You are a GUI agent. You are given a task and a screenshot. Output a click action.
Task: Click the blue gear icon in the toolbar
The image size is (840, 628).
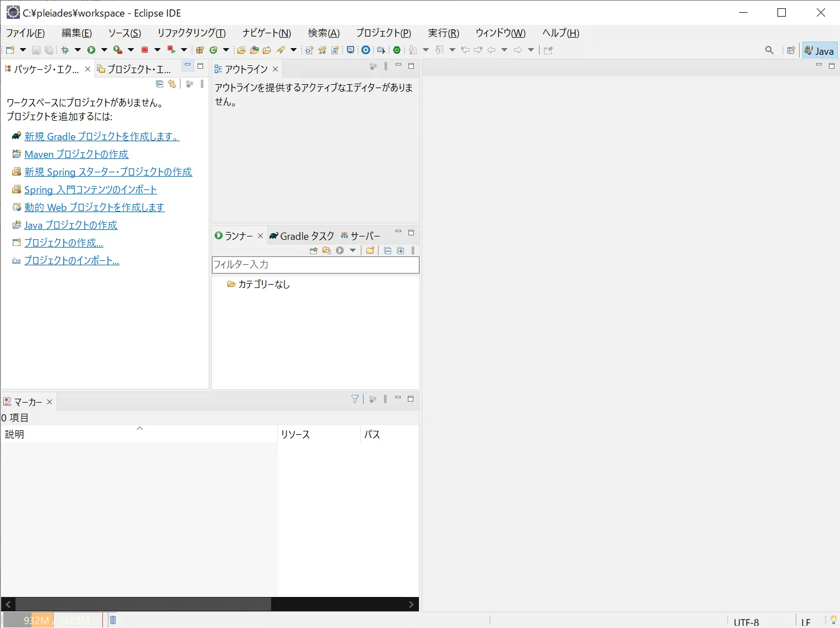[366, 50]
